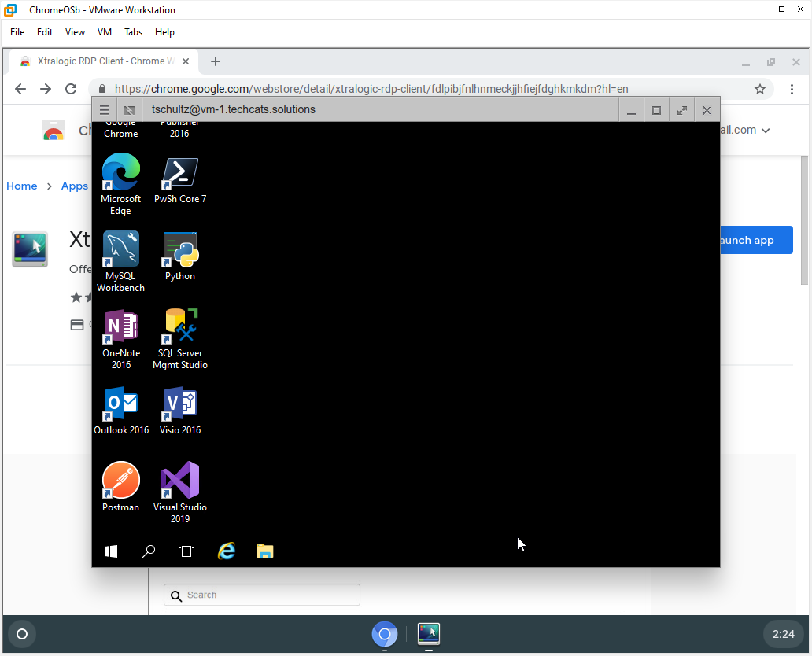This screenshot has width=812, height=656.
Task: Select the Xtralogic RDP Client tab
Action: coord(104,61)
